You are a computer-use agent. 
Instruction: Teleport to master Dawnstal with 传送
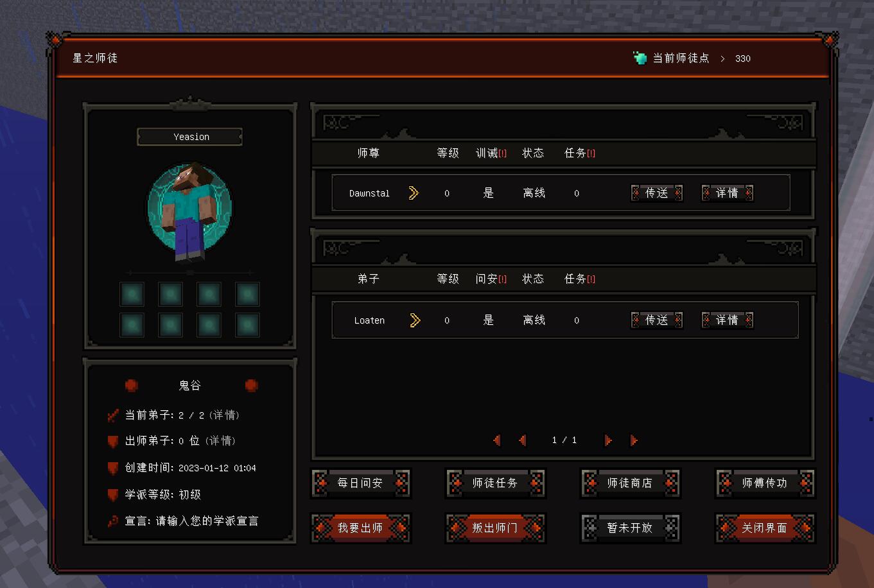point(656,193)
